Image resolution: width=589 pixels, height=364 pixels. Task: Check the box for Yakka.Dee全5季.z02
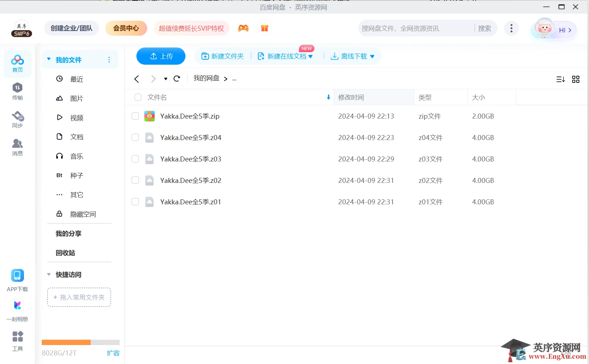pos(135,180)
